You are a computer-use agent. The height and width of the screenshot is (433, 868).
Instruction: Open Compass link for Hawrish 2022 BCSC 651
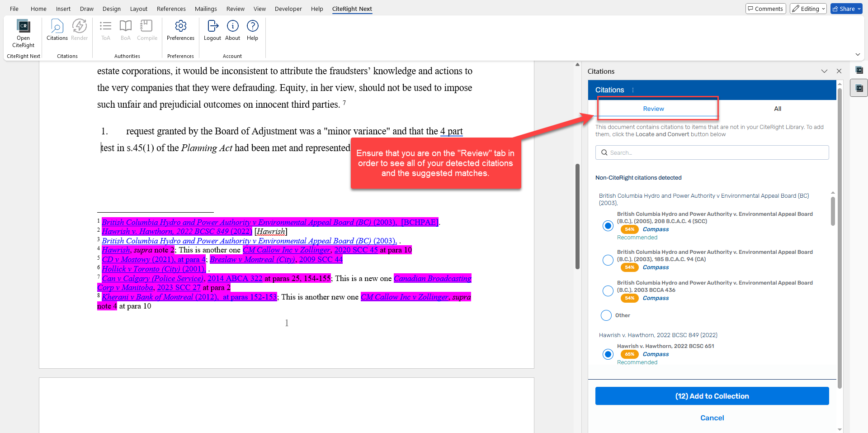656,354
